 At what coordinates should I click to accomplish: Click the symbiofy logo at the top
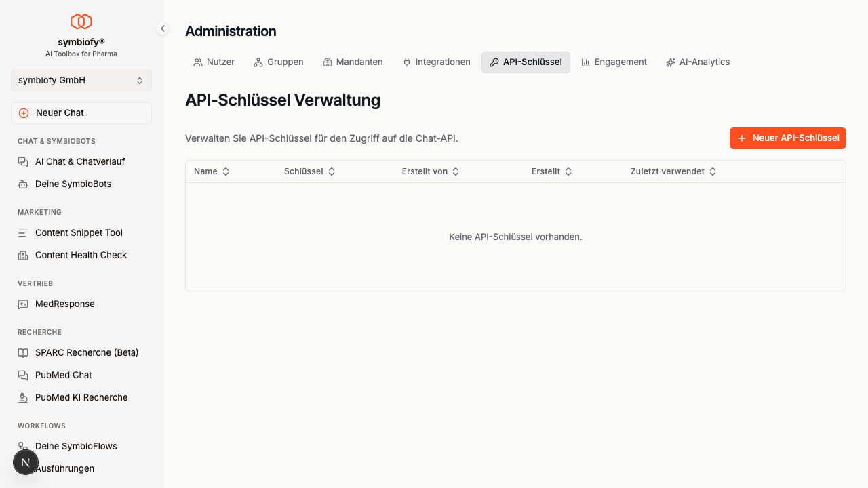81,21
